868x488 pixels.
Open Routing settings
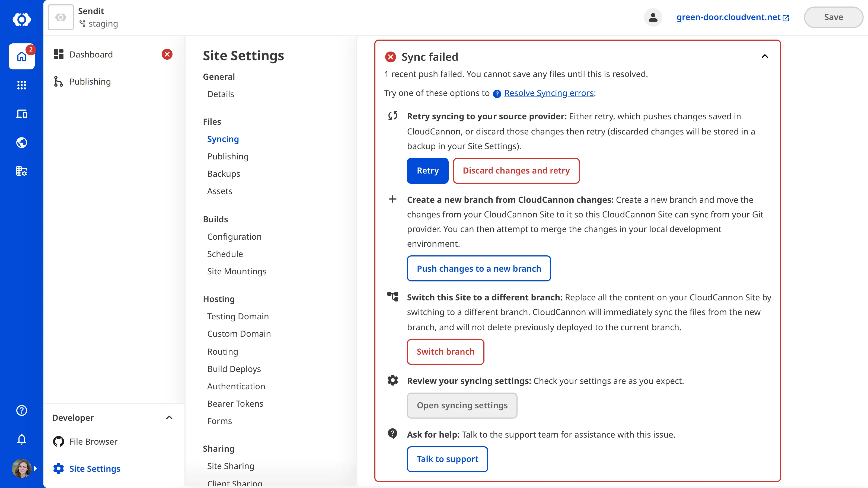coord(222,352)
